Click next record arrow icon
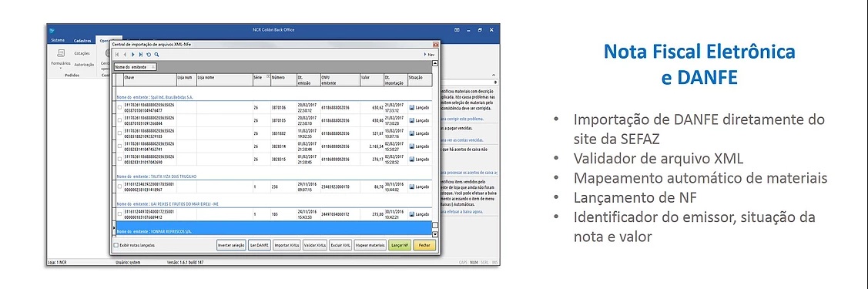The width and height of the screenshot is (868, 289). [133, 54]
